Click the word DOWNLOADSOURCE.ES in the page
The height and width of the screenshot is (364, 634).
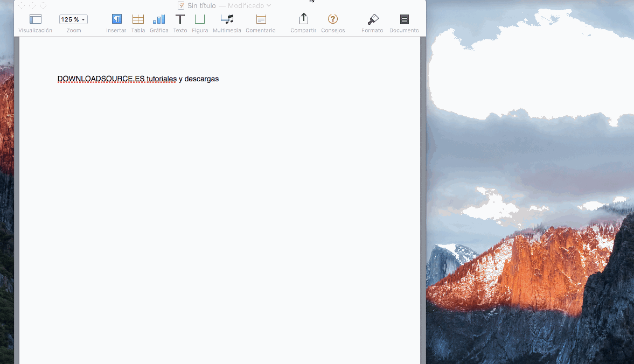point(101,79)
